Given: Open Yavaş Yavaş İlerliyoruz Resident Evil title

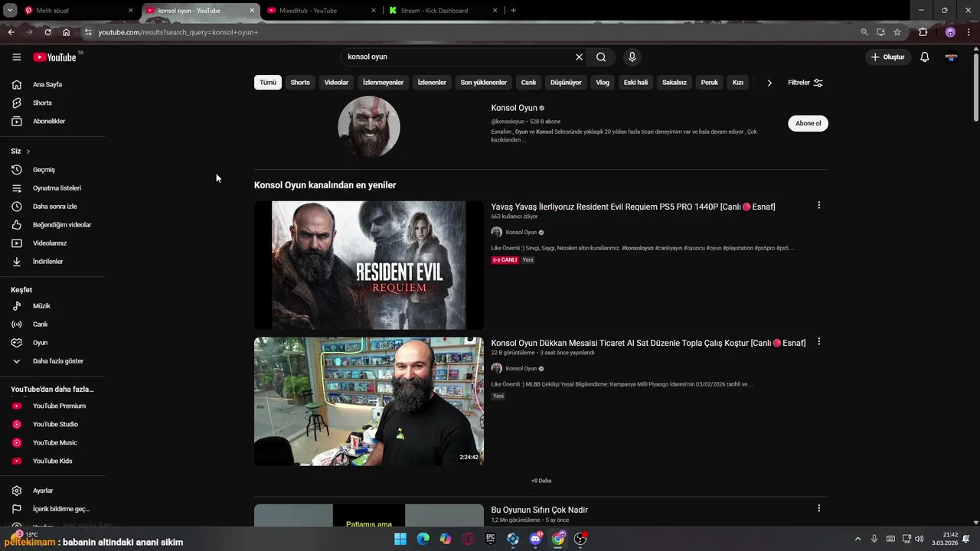Looking at the screenshot, I should [633, 207].
